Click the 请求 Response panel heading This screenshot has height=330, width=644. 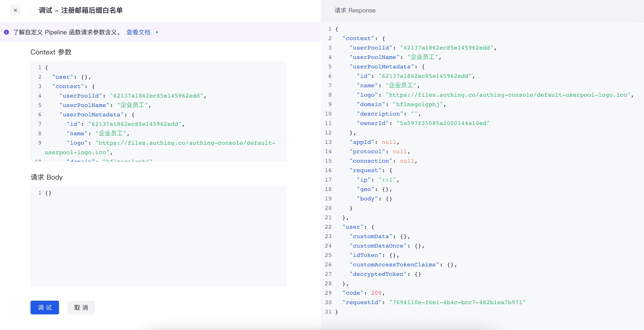(355, 10)
